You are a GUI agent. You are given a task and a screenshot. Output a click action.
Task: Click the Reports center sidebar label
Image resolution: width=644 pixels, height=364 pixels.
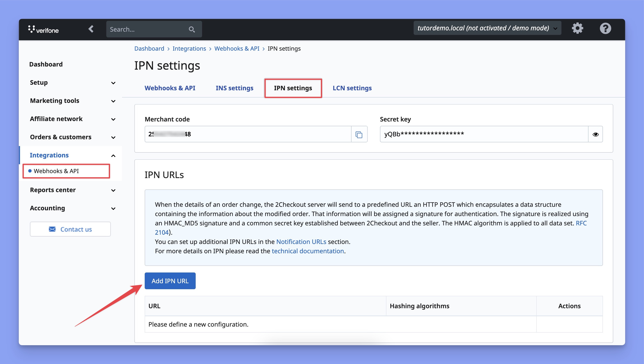click(53, 190)
